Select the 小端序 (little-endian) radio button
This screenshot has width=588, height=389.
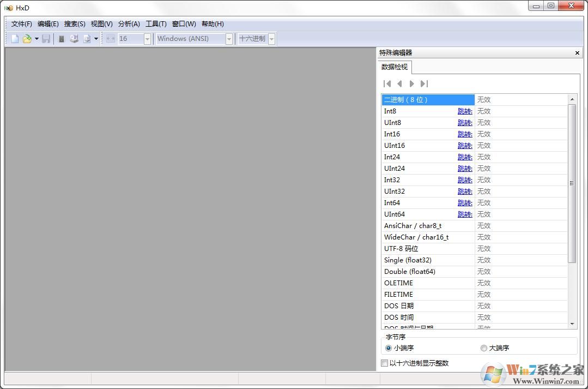(x=388, y=348)
